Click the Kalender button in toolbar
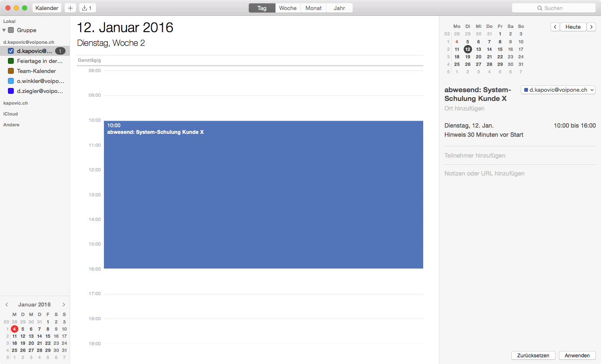Viewport: 601px width, 364px height. [x=47, y=8]
